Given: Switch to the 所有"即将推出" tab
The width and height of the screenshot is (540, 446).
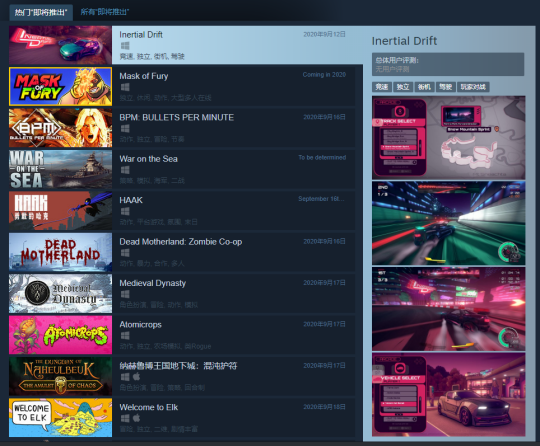Looking at the screenshot, I should [x=105, y=12].
